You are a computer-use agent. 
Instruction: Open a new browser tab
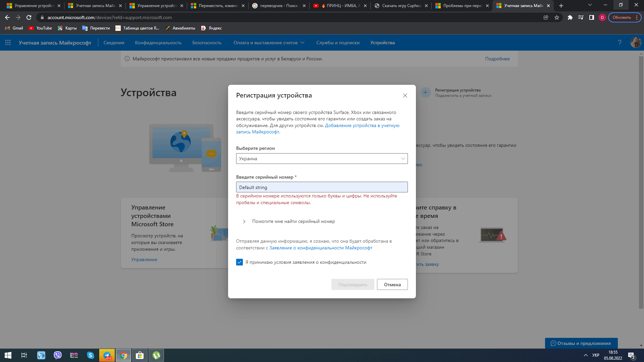(x=561, y=6)
